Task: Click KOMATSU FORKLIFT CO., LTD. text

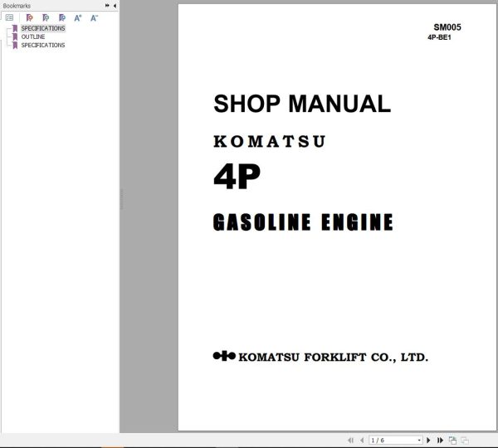Action: coord(333,358)
